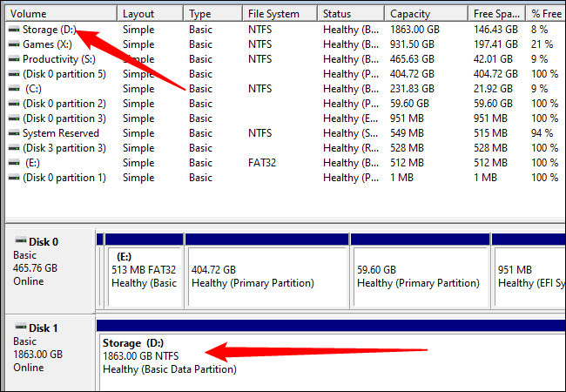The image size is (566, 392).
Task: Click the 931.50 GB capacity cell
Action: [x=412, y=44]
